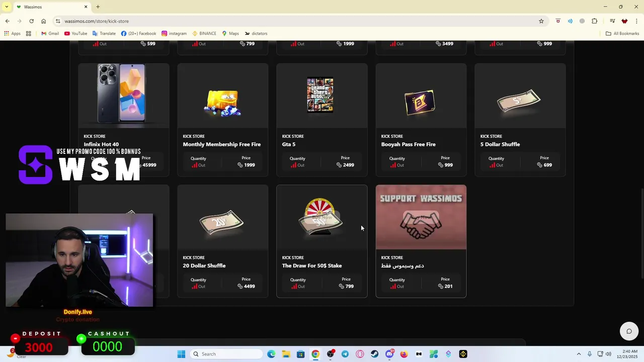This screenshot has width=644, height=362.
Task: Open the volume control tray icon
Action: click(x=608, y=354)
